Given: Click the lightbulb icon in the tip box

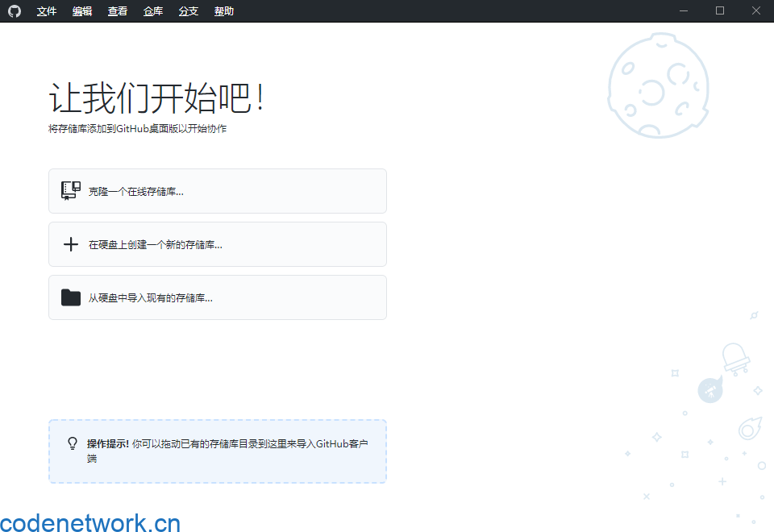Looking at the screenshot, I should pos(70,441).
